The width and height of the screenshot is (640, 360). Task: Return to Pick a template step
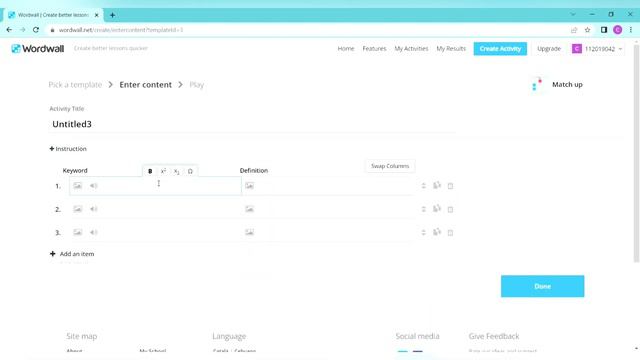point(75,84)
